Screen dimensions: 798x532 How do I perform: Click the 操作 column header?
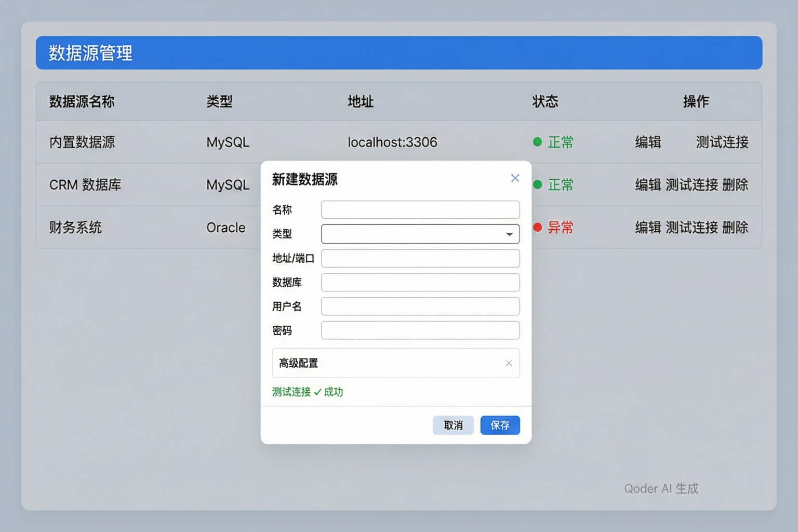[696, 101]
